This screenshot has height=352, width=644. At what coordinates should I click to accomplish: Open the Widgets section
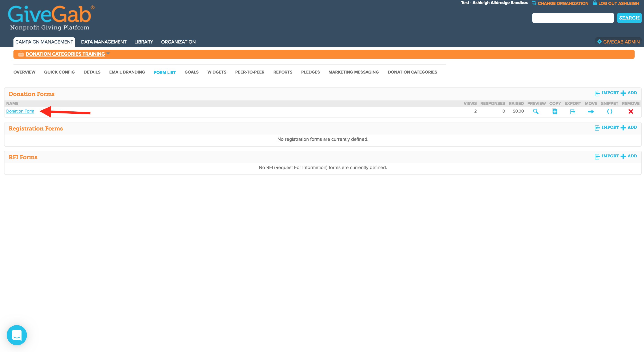(217, 72)
